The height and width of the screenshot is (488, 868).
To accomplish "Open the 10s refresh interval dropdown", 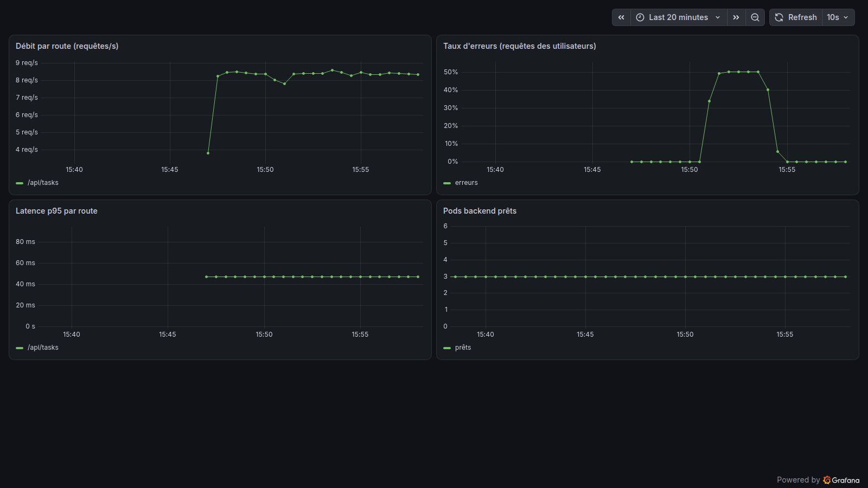I will [838, 17].
